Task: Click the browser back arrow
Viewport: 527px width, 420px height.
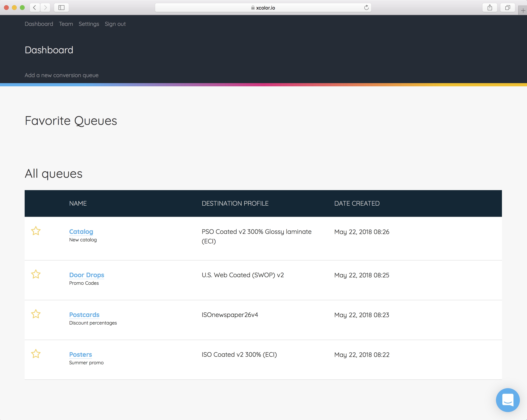Action: [35, 8]
